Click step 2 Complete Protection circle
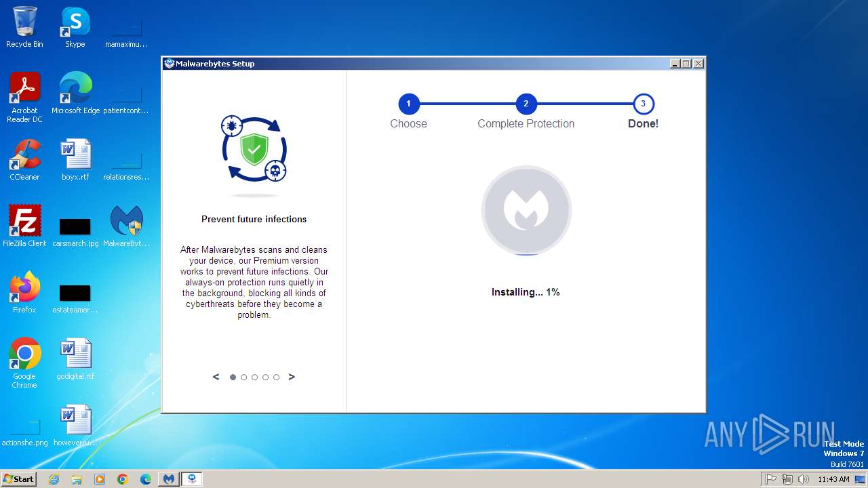The image size is (868, 488). coord(526,104)
